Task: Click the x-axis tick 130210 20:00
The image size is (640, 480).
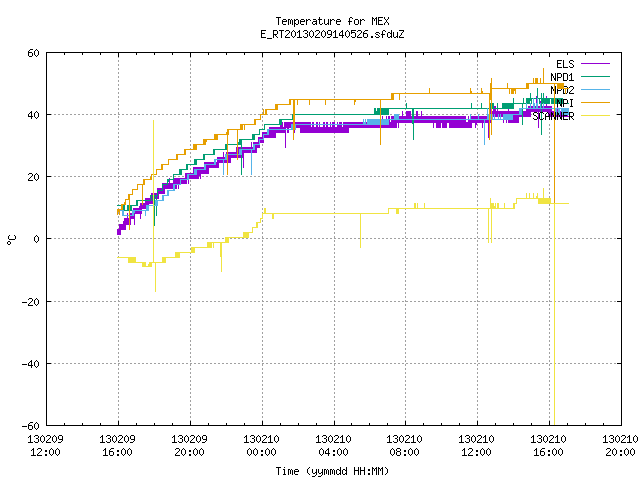Action: 620,445
